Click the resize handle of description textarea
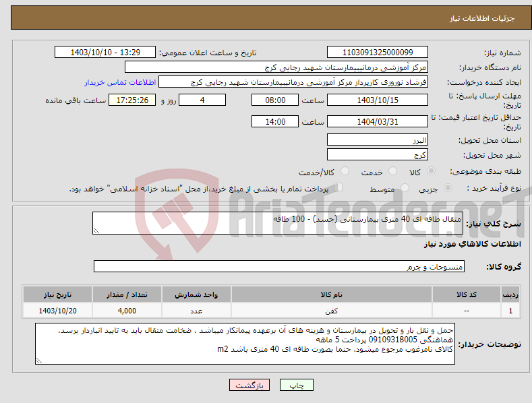 coord(96,230)
